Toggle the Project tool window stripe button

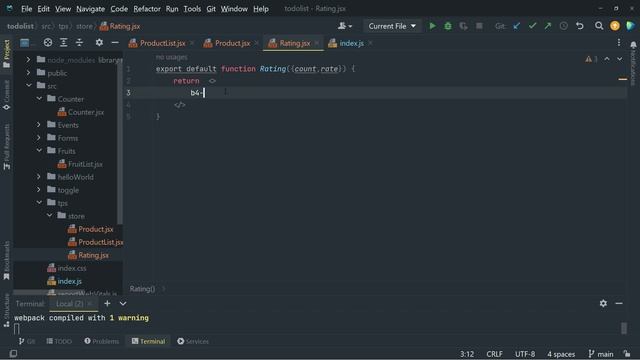7,54
